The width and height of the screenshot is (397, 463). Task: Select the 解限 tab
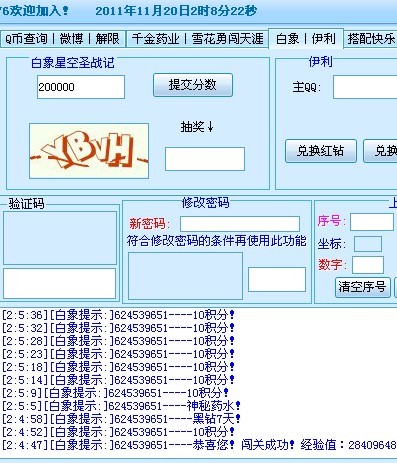coord(107,39)
